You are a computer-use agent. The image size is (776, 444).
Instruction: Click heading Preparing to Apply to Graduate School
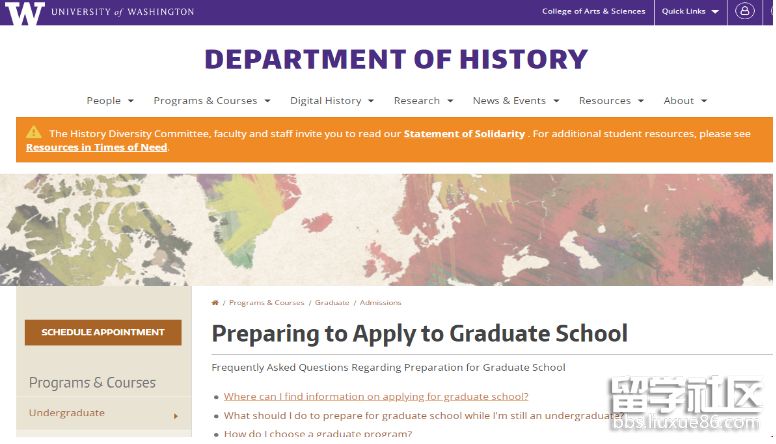click(420, 334)
